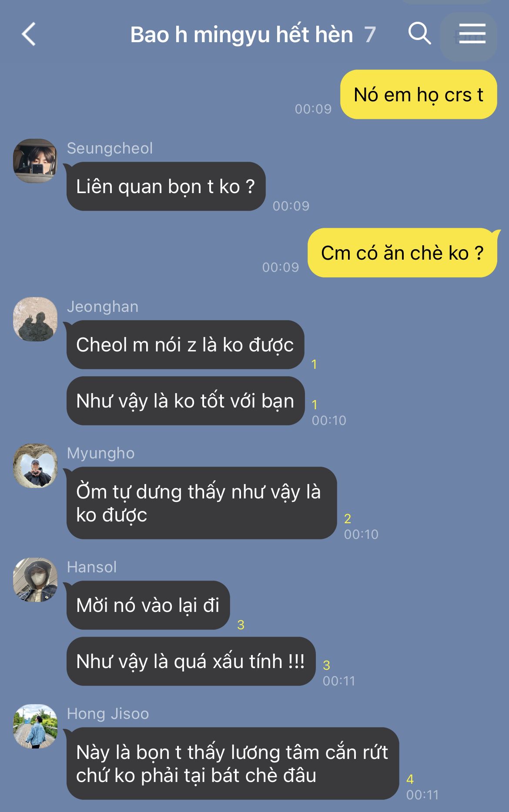Tap the chat title 'Bao h mingyu hết hèn'
Image resolution: width=509 pixels, height=812 pixels.
point(241,35)
